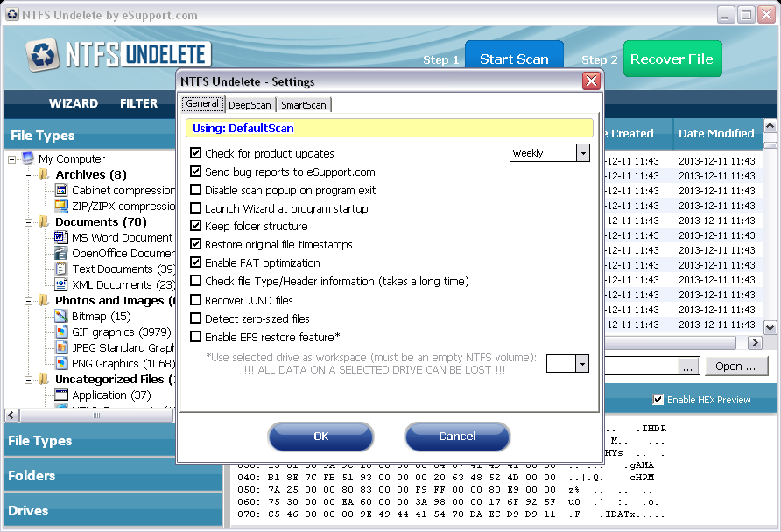Screen dimensions: 781x532
Task: Click the ZIP/ZIPX compression file icon
Action: tap(61, 206)
